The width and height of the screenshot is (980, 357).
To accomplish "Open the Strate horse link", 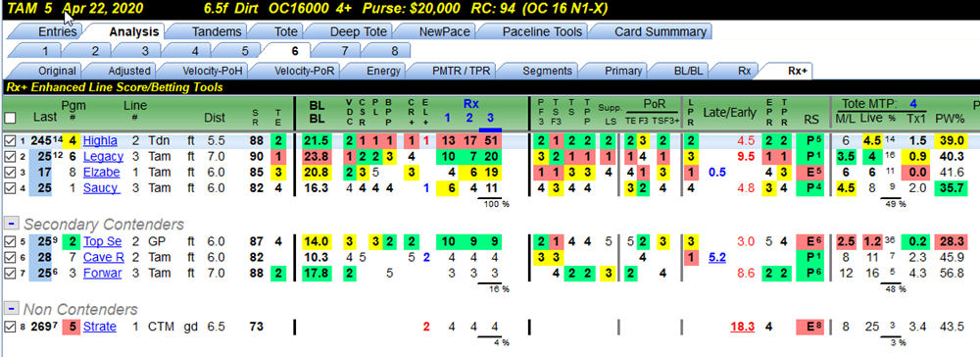I will point(100,327).
